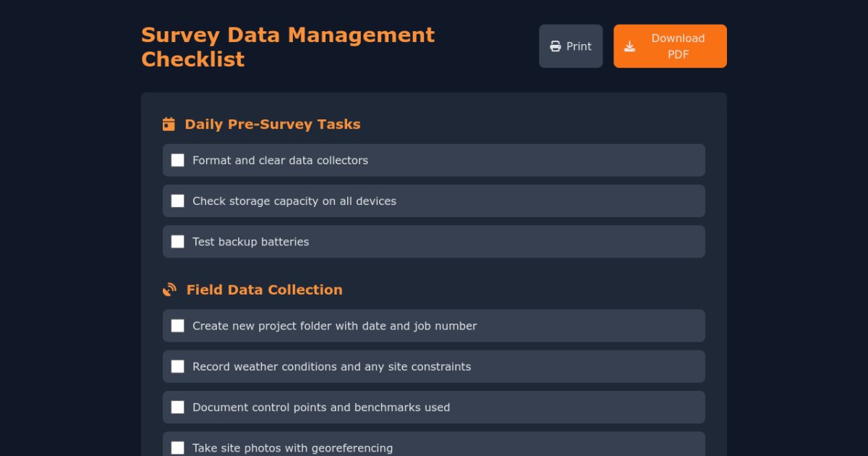
Task: Toggle the Record weather conditions checkbox
Action: coord(178,366)
